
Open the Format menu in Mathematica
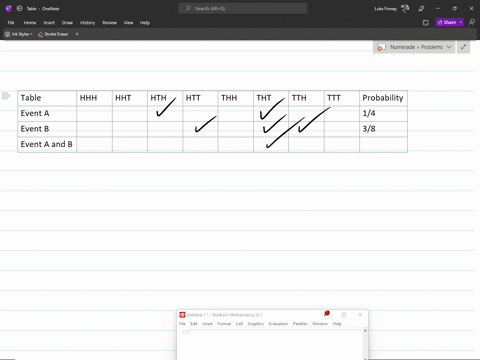tap(224, 324)
